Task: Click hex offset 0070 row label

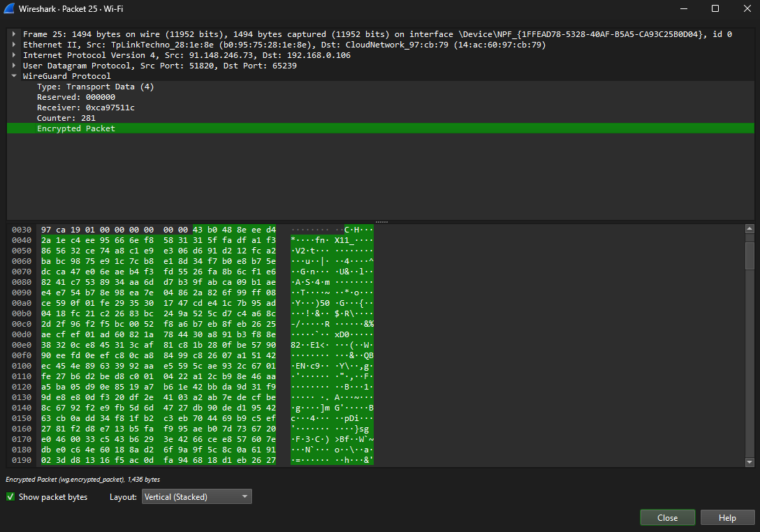Action: (22, 272)
